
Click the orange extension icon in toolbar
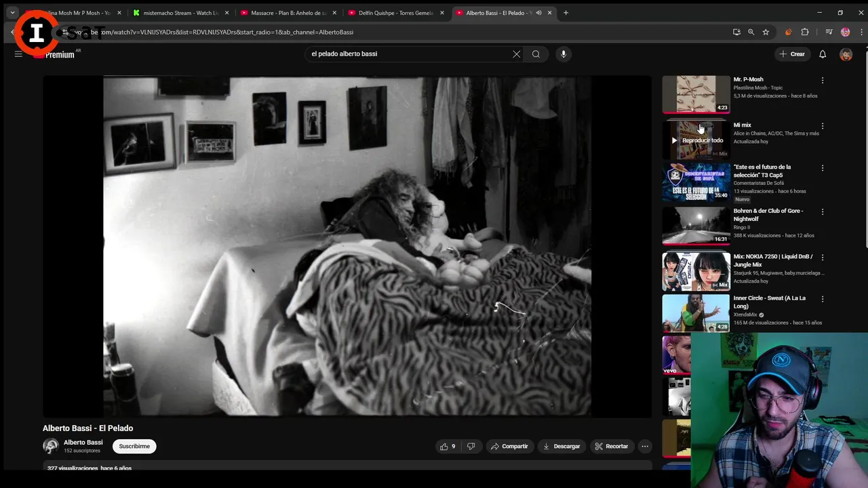coord(788,32)
